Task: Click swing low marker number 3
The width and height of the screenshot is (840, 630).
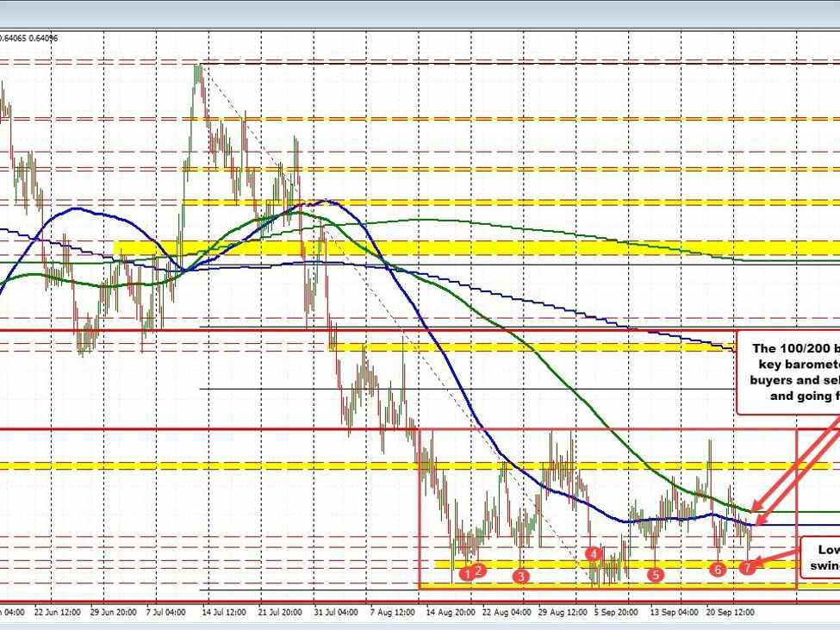Action: click(520, 575)
